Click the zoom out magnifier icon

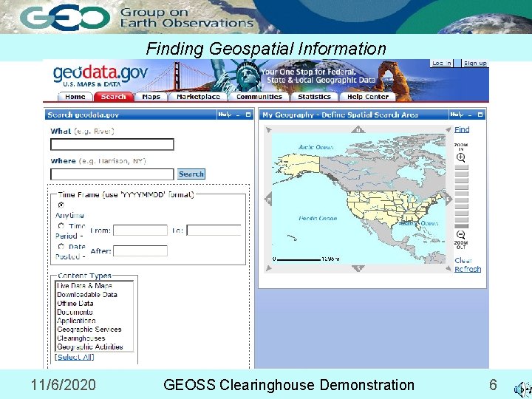(x=460, y=234)
